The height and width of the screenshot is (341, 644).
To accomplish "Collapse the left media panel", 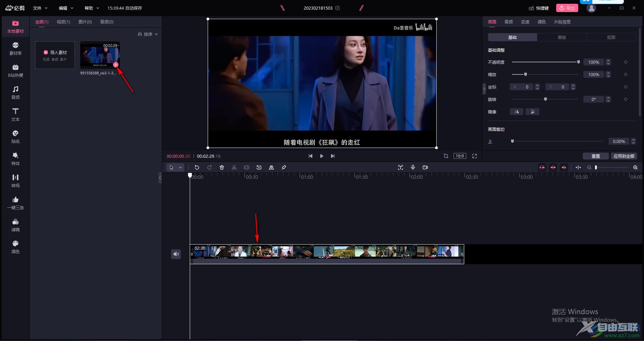I will [160, 178].
